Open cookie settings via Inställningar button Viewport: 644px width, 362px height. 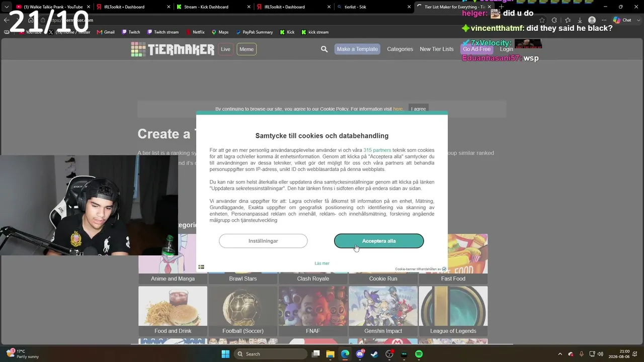click(x=263, y=241)
